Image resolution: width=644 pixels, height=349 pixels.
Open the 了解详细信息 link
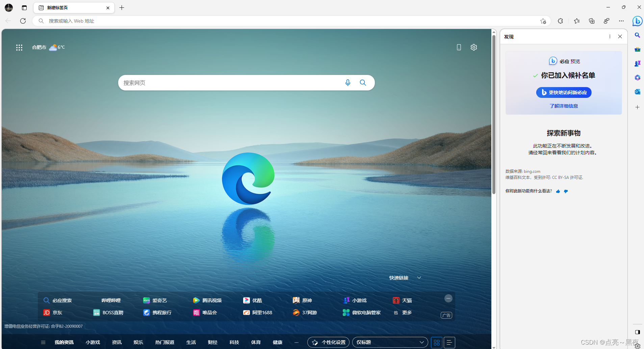[x=564, y=106]
